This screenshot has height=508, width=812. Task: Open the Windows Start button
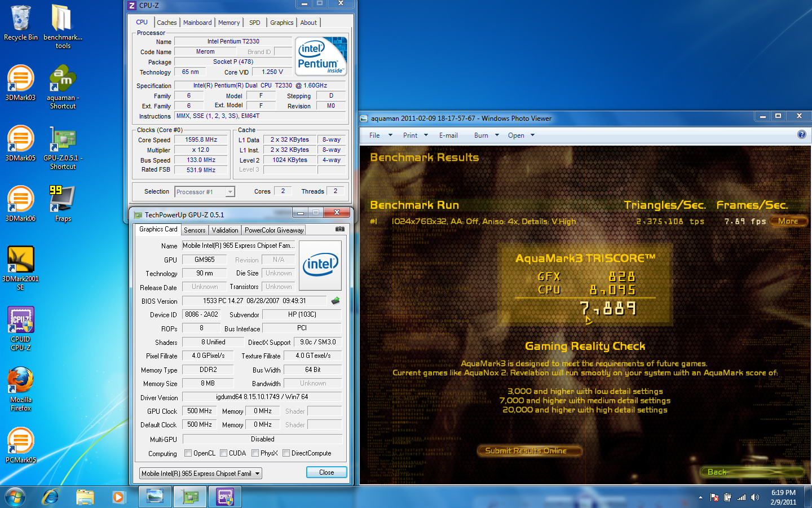[x=15, y=497]
